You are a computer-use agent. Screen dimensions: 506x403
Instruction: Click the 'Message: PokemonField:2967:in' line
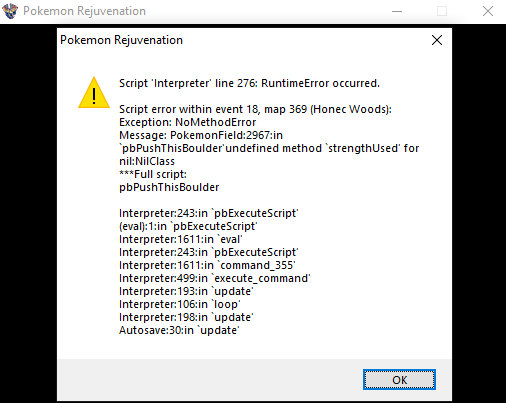click(201, 135)
